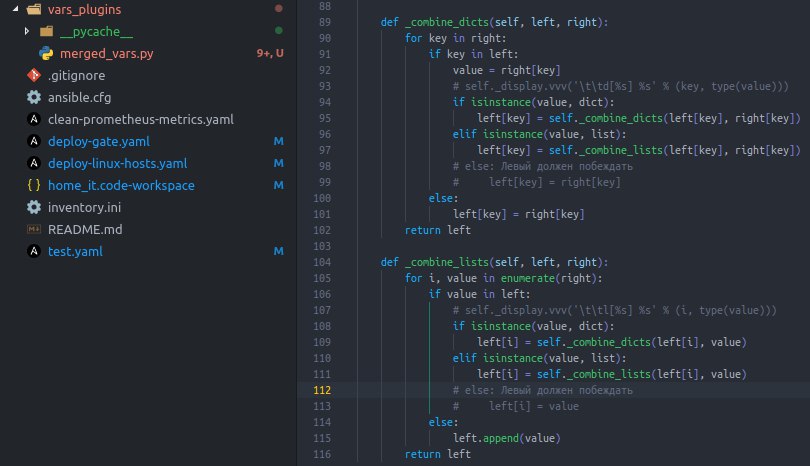The width and height of the screenshot is (810, 466).
Task: Click line number 89 in the gutter
Action: pos(325,22)
